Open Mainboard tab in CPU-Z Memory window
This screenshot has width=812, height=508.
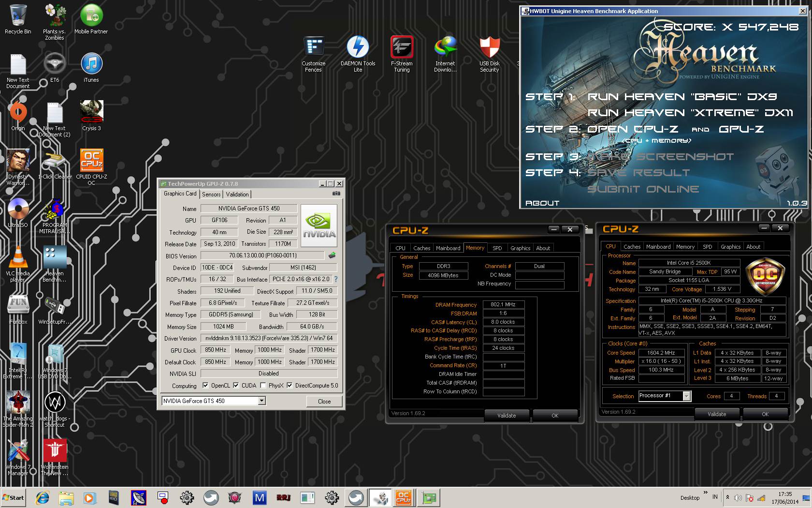click(x=448, y=248)
